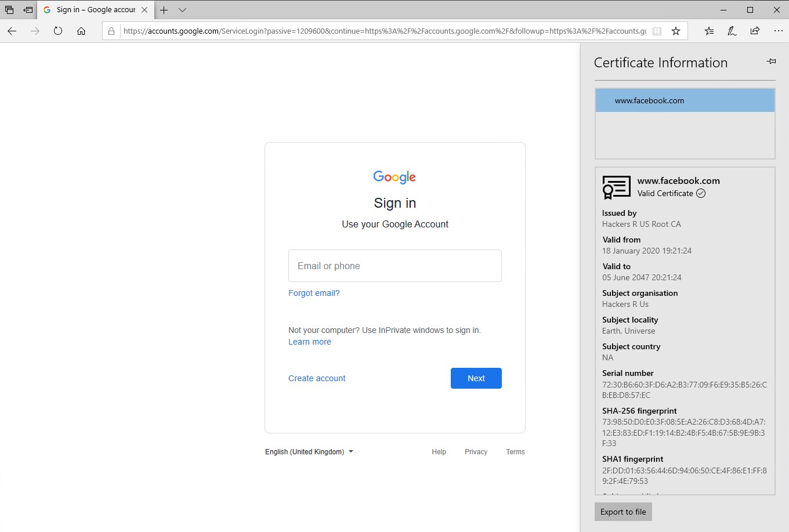Click the Valid Certificate checkmark icon

[x=701, y=193]
